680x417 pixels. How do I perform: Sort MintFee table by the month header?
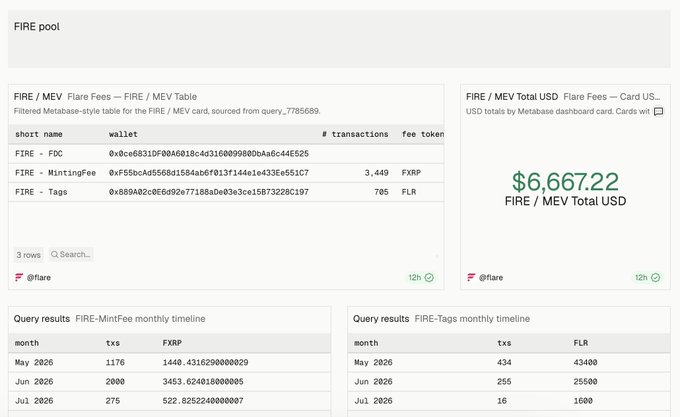[x=27, y=343]
